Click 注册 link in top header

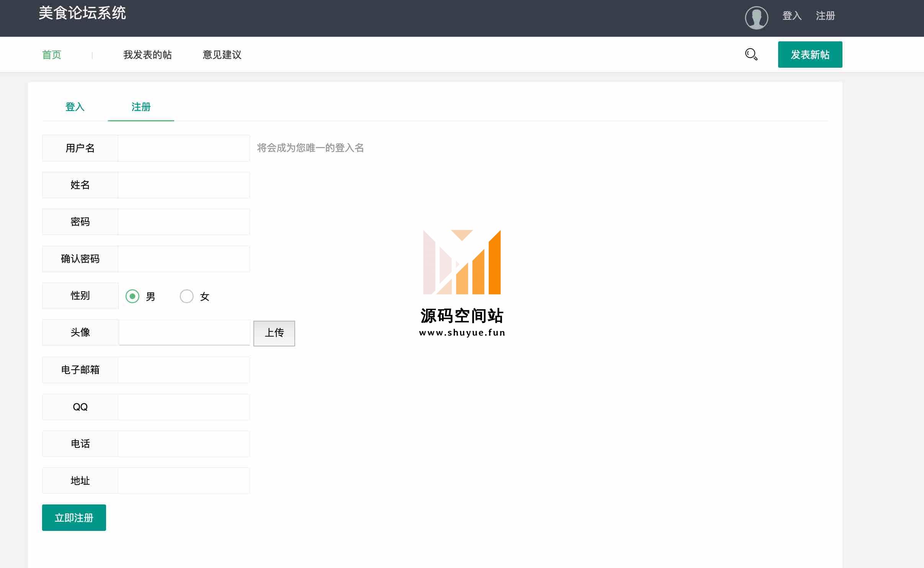pos(825,16)
